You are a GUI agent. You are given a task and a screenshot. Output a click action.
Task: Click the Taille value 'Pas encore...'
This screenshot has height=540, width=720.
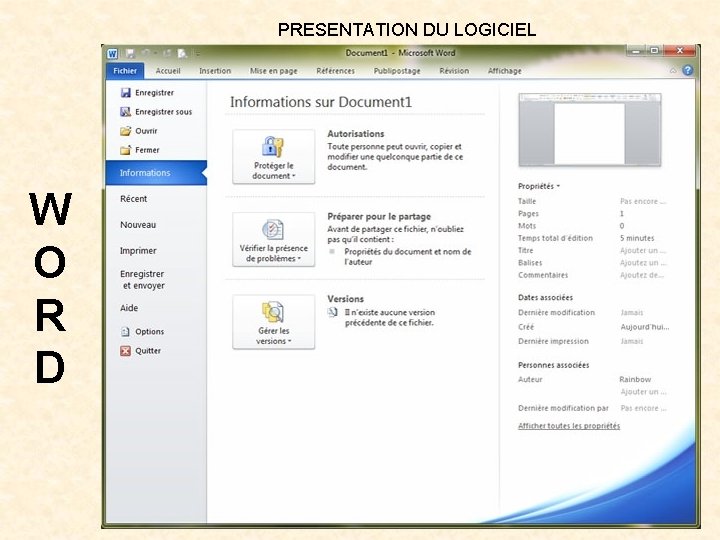643,201
